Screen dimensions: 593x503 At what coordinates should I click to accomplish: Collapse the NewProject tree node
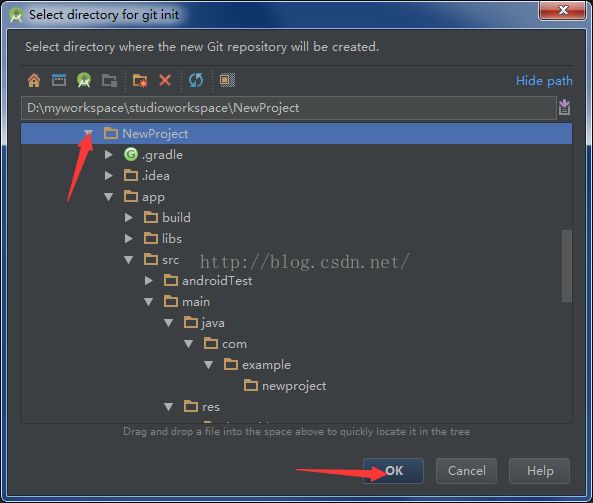click(x=88, y=133)
